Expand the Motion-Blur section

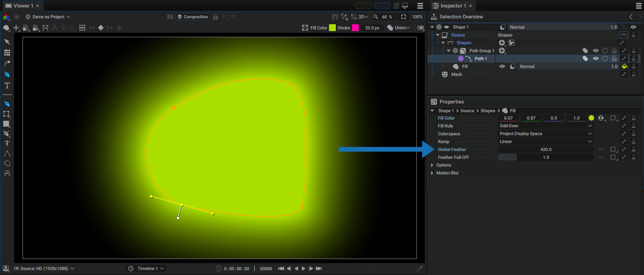432,173
